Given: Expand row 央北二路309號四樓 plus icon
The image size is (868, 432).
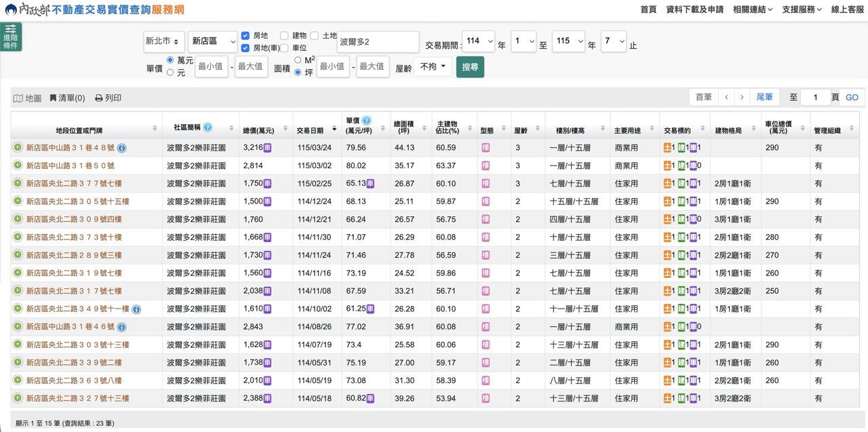Looking at the screenshot, I should 18,219.
